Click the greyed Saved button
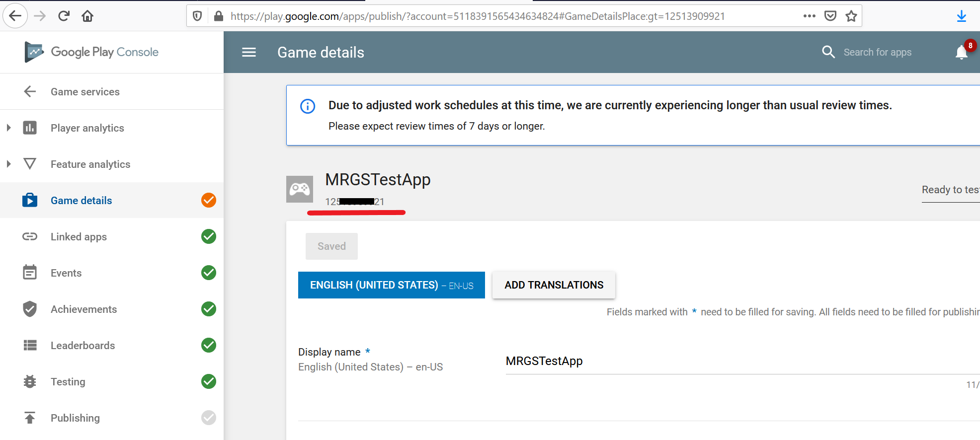 coord(331,246)
